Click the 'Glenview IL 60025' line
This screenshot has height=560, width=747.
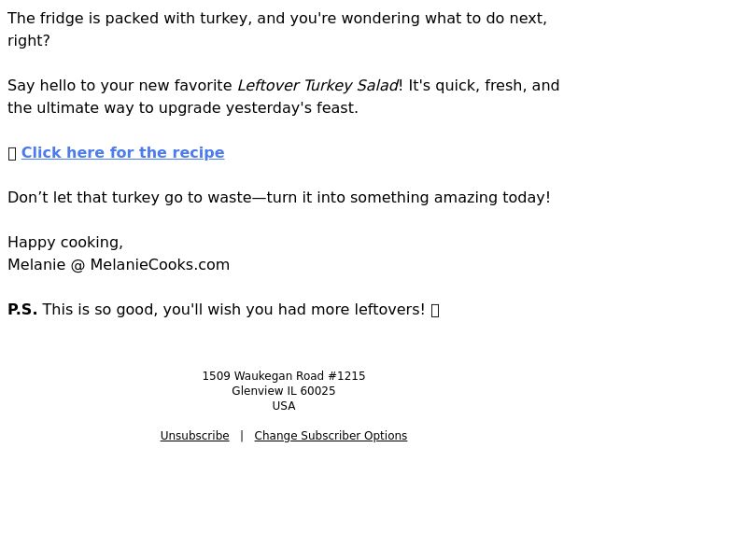click(x=284, y=391)
